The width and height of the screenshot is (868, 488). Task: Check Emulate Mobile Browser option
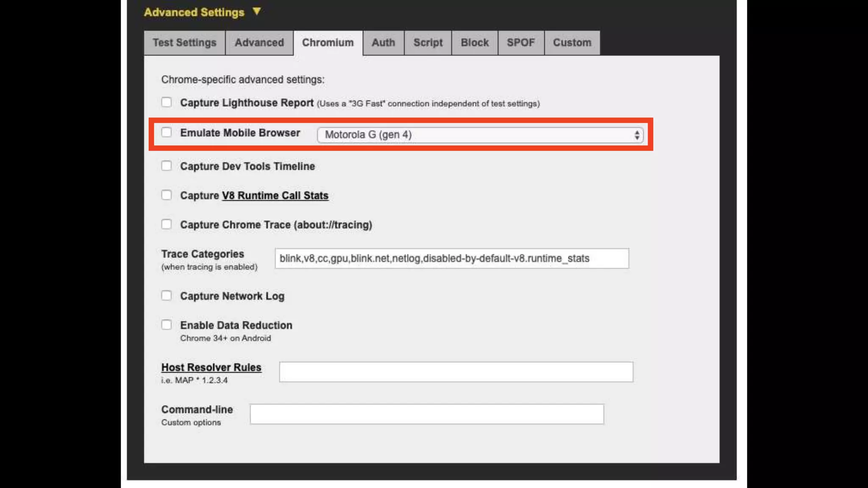167,132
